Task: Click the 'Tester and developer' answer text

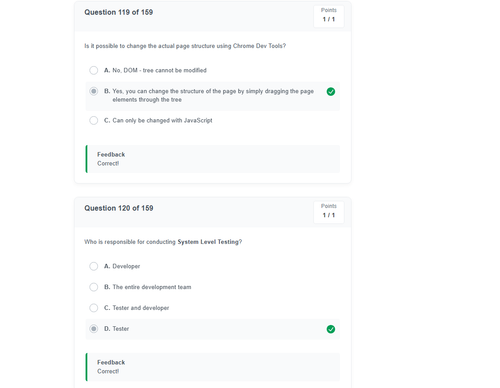Action: tap(141, 308)
